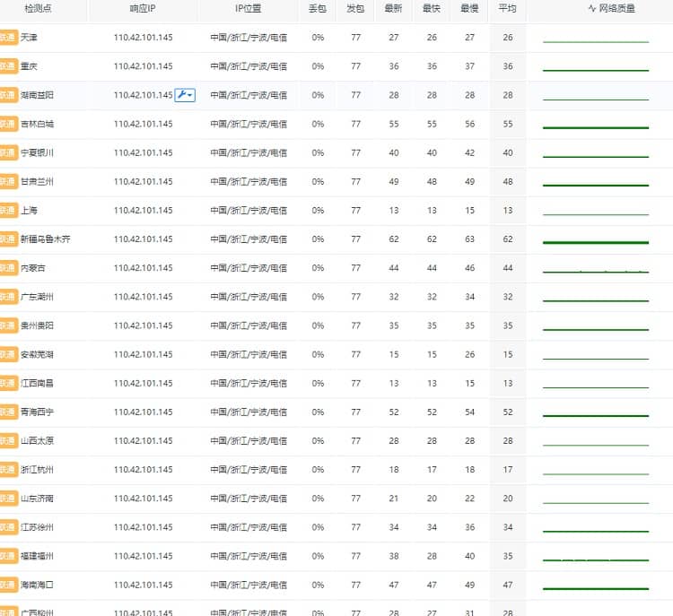673x616 pixels.
Task: Sort by the 响应IP column header
Action: tap(143, 8)
